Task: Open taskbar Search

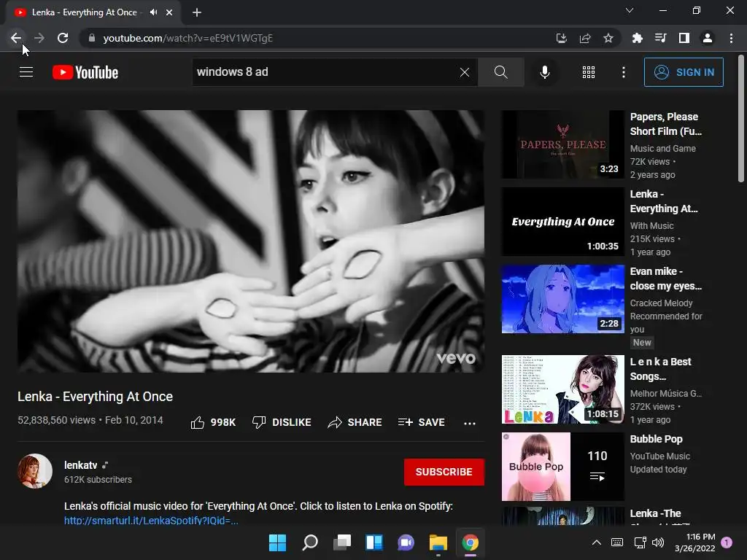Action: 309,542
